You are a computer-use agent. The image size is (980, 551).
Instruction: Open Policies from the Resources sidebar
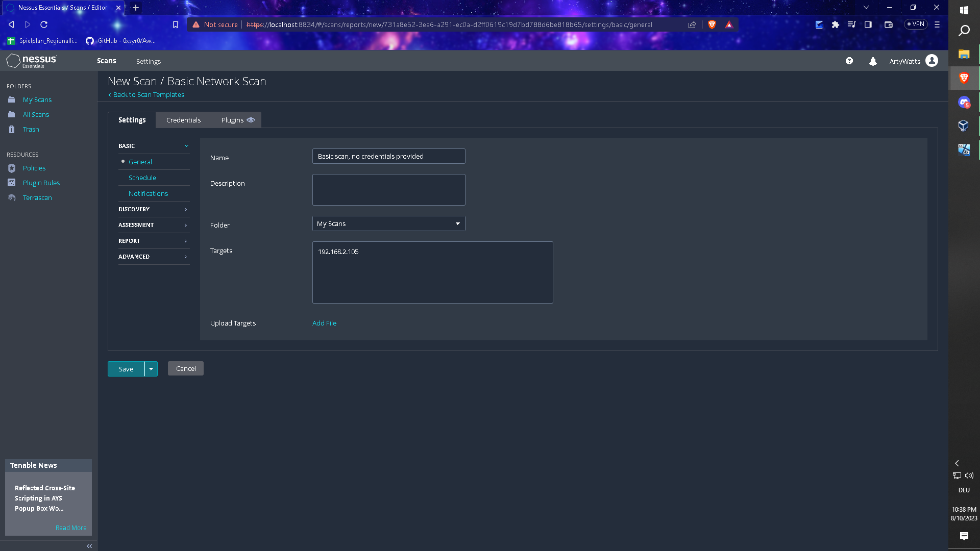[34, 168]
